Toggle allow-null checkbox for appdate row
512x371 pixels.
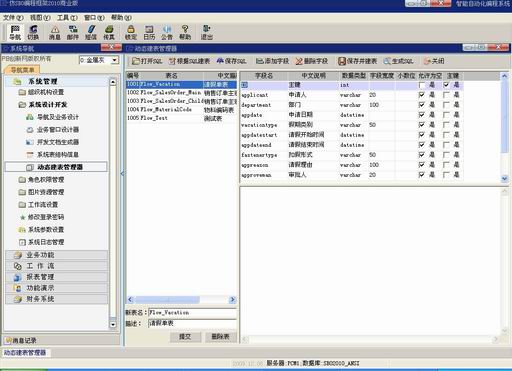click(x=422, y=115)
